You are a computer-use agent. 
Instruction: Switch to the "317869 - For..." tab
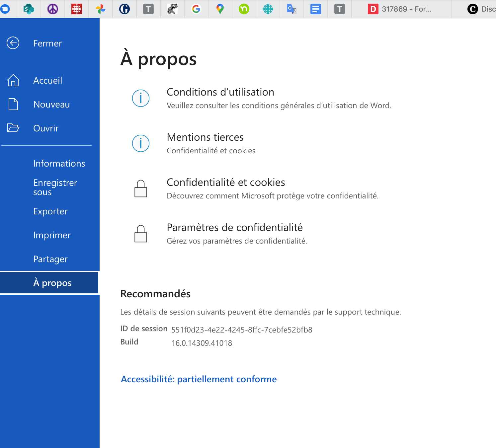pyautogui.click(x=401, y=9)
